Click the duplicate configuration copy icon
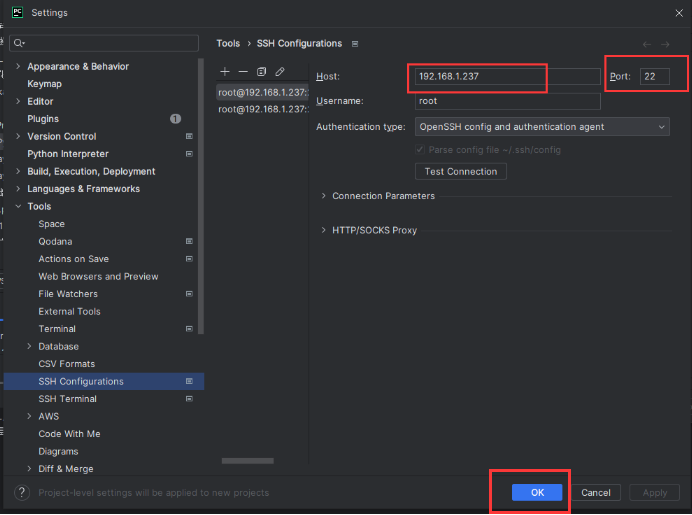Screen dimensions: 692x515 [261, 72]
